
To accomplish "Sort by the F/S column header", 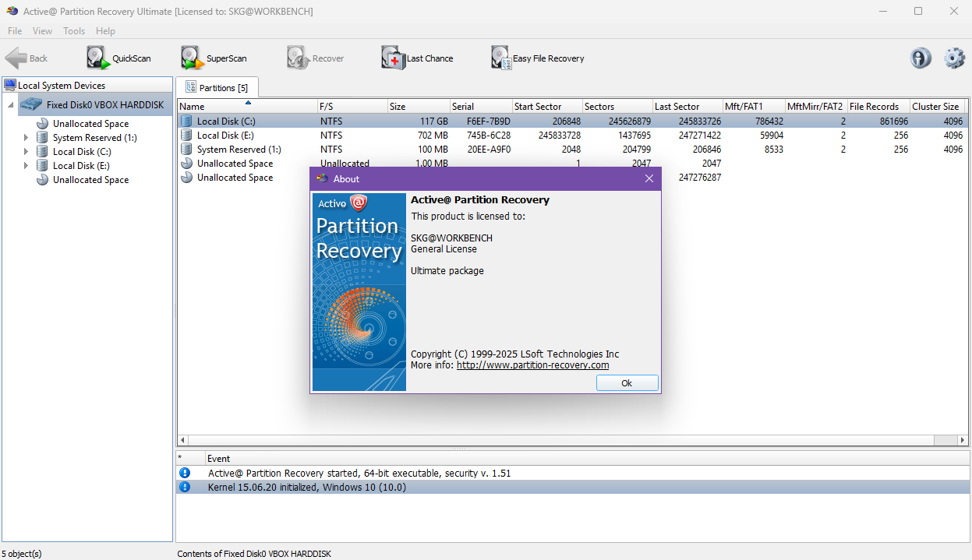I will [352, 106].
